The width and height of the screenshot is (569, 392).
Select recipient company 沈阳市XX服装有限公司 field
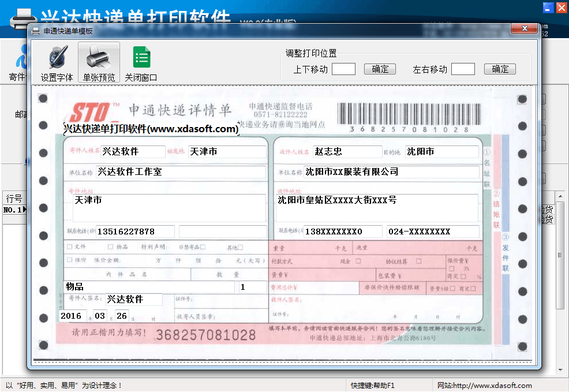[391, 172]
